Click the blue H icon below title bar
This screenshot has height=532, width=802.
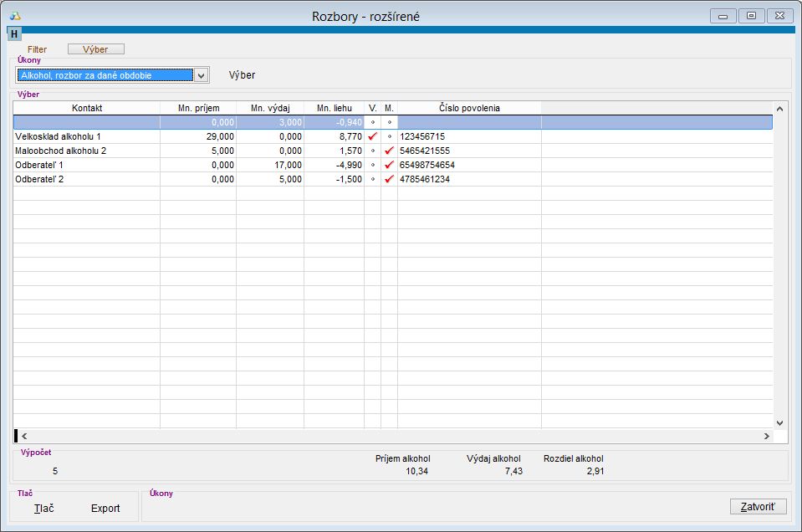point(14,33)
